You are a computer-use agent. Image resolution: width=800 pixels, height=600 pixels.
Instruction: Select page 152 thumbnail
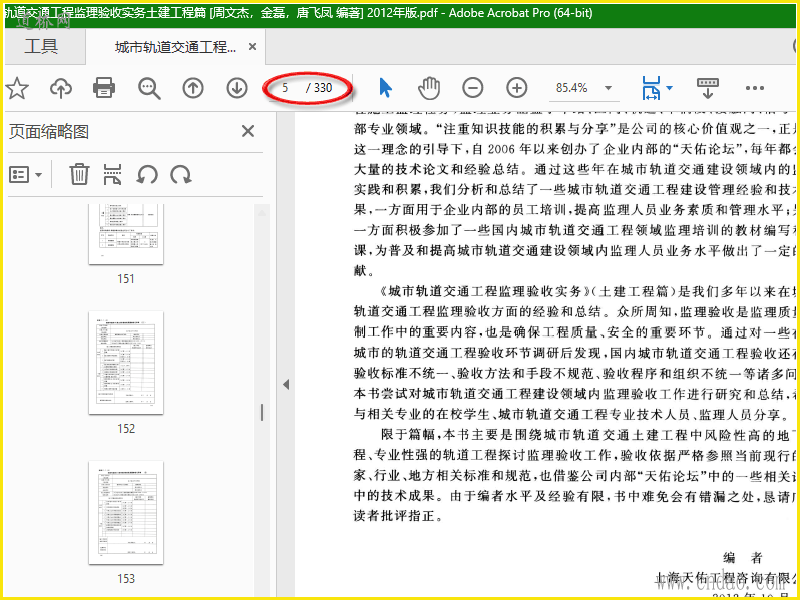point(126,362)
